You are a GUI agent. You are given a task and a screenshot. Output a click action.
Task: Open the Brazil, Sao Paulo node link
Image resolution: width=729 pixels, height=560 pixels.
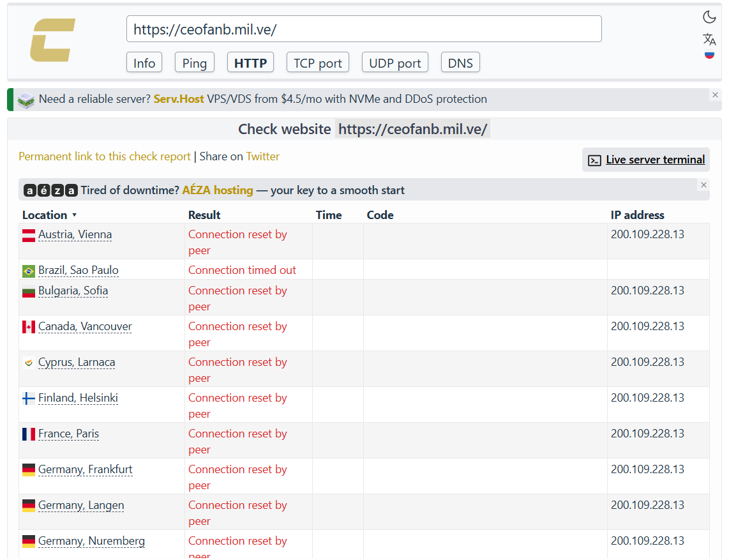click(78, 270)
